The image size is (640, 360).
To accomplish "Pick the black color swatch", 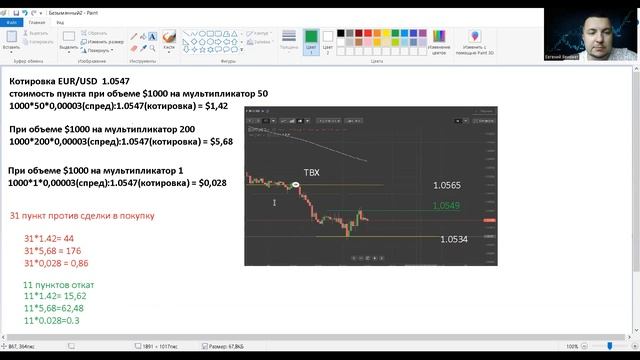I will [341, 33].
